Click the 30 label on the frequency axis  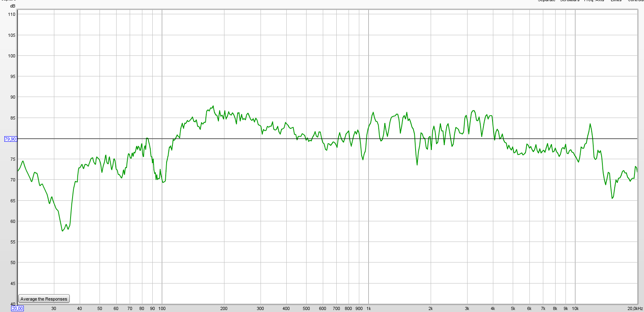[x=54, y=308]
